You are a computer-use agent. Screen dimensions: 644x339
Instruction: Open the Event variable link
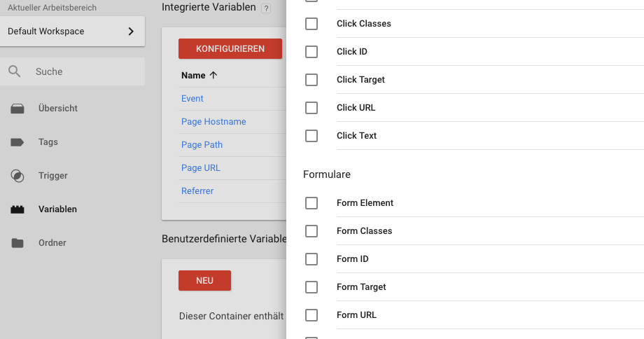192,99
